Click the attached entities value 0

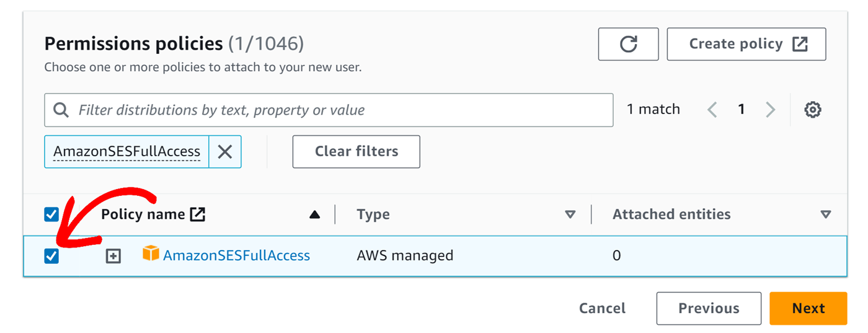(x=616, y=255)
